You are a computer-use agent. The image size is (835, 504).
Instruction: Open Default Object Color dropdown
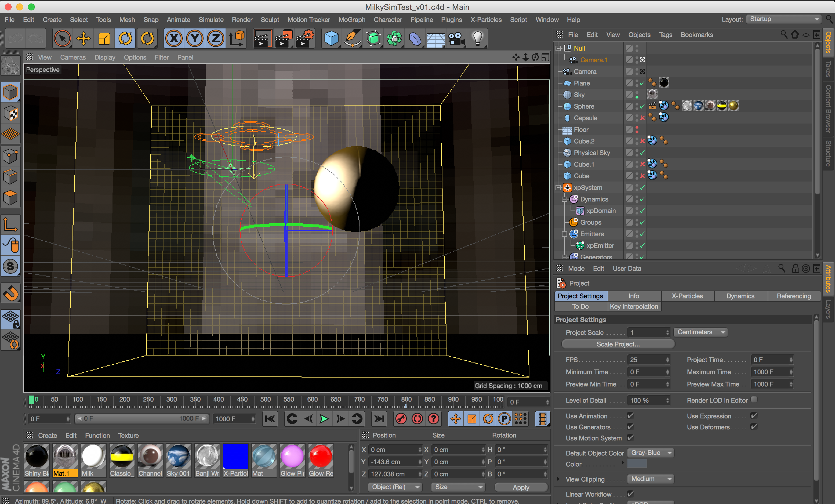click(650, 453)
